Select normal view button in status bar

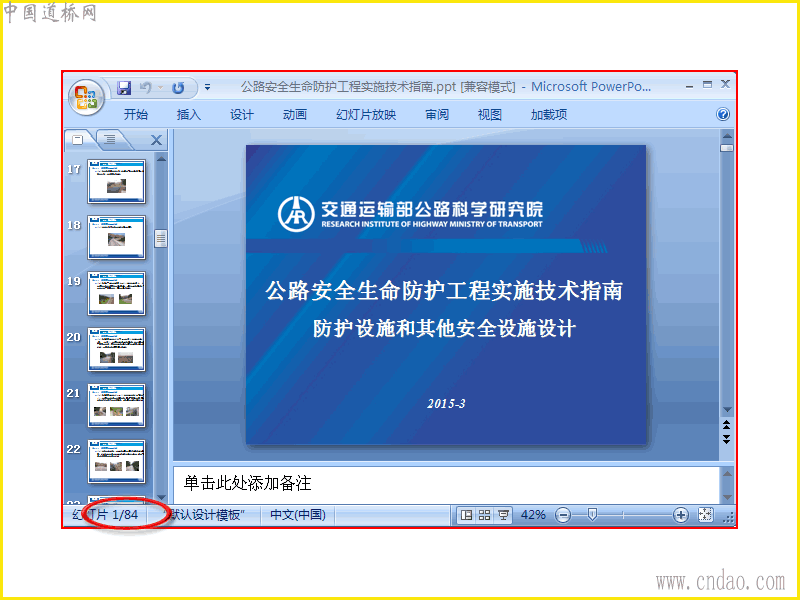pos(466,515)
